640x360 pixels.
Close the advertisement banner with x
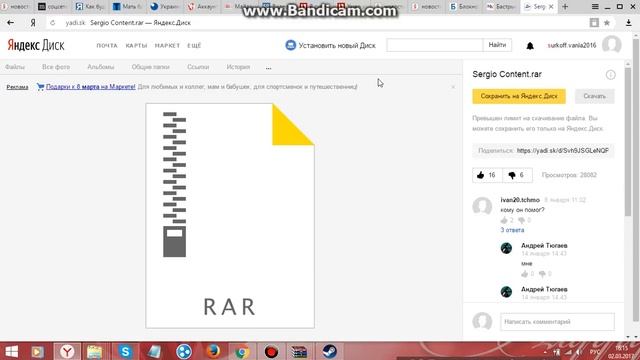[x=453, y=87]
